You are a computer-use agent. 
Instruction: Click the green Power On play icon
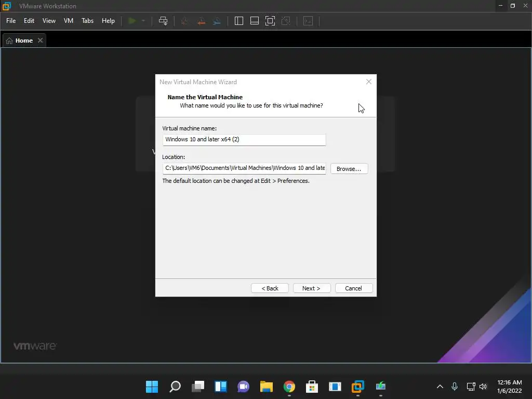(132, 21)
